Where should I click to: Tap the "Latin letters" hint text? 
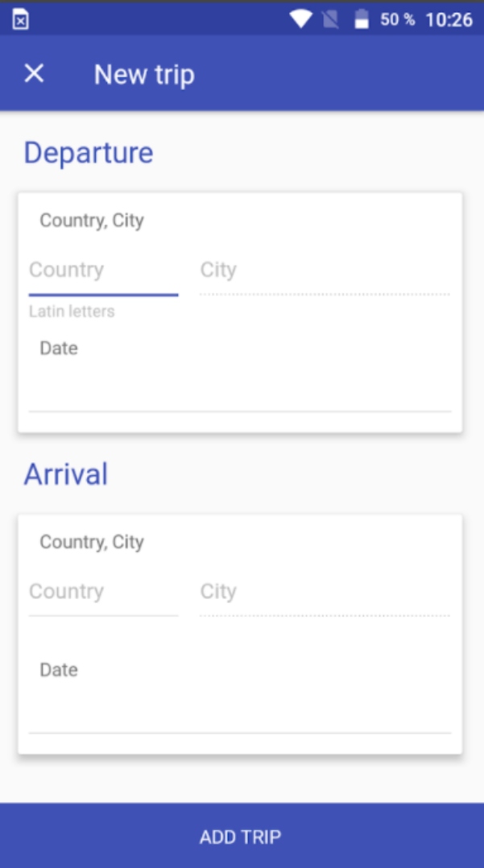[72, 312]
